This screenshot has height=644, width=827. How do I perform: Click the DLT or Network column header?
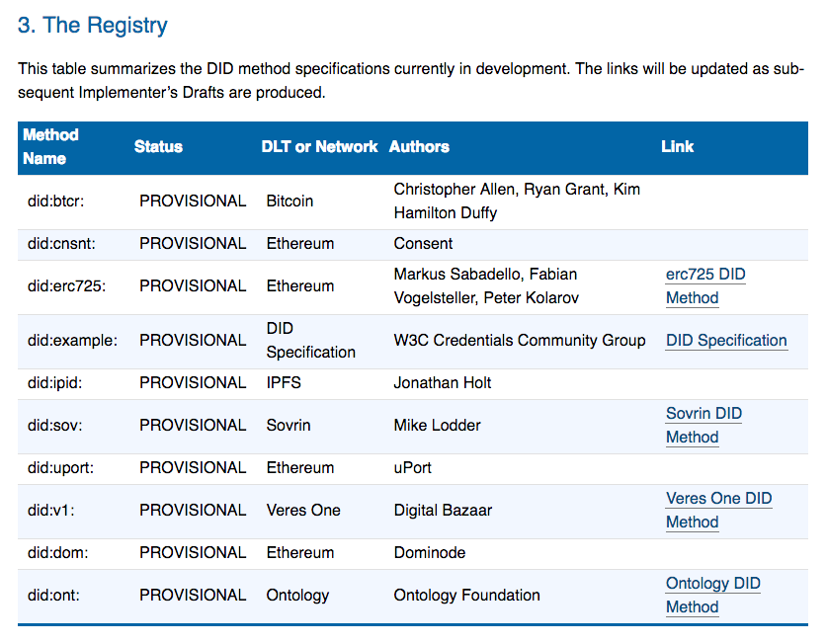[x=318, y=146]
